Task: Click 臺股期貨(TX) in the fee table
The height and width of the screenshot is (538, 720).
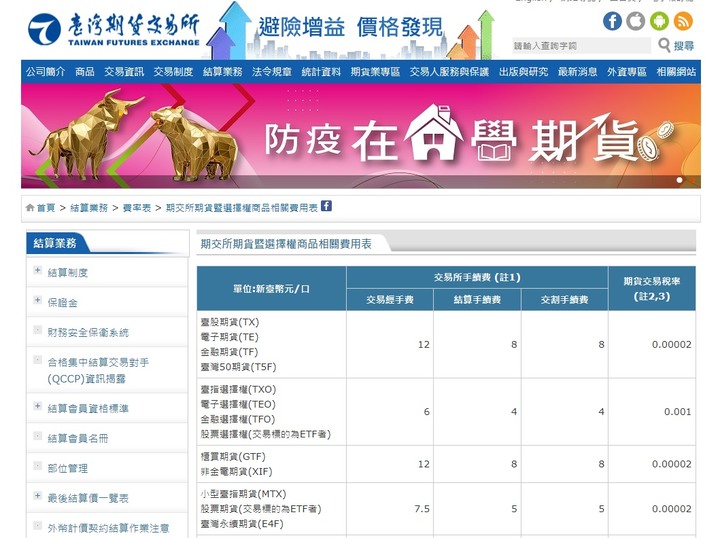Action: click(230, 322)
